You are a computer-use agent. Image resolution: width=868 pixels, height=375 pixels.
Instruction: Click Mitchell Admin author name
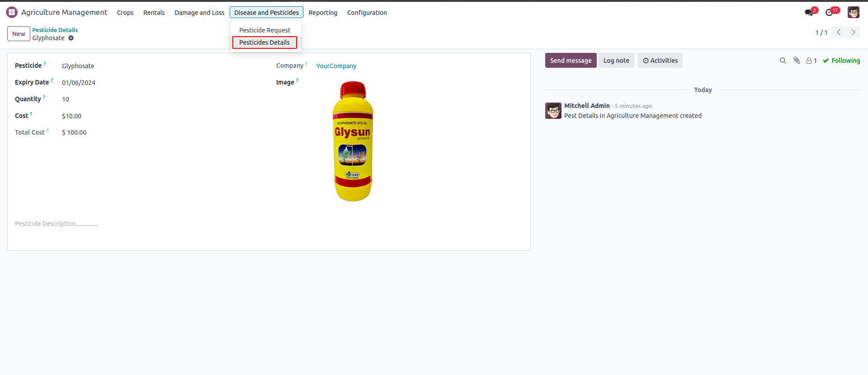pos(587,106)
